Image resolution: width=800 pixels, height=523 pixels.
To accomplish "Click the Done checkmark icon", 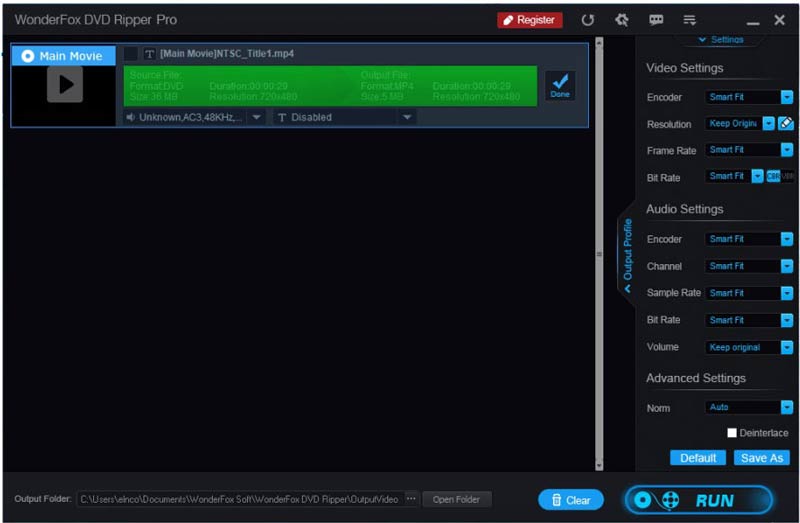I will click(560, 86).
